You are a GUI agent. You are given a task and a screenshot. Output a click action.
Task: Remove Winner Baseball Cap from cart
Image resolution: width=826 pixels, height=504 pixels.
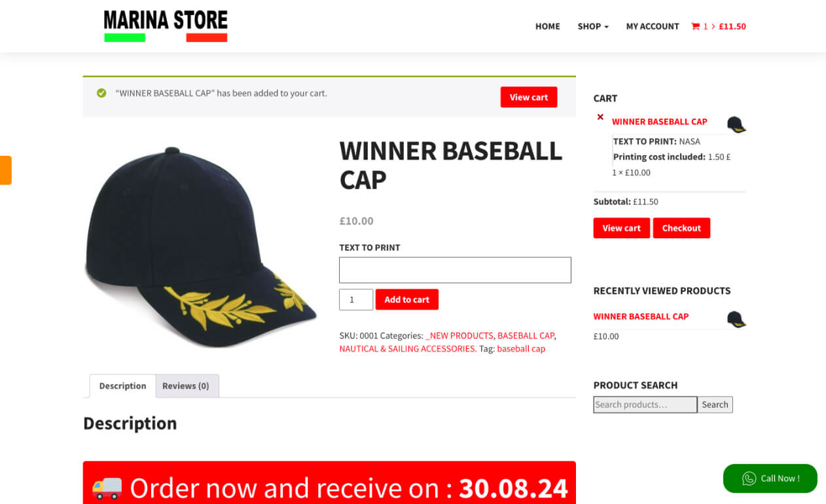[x=600, y=117]
